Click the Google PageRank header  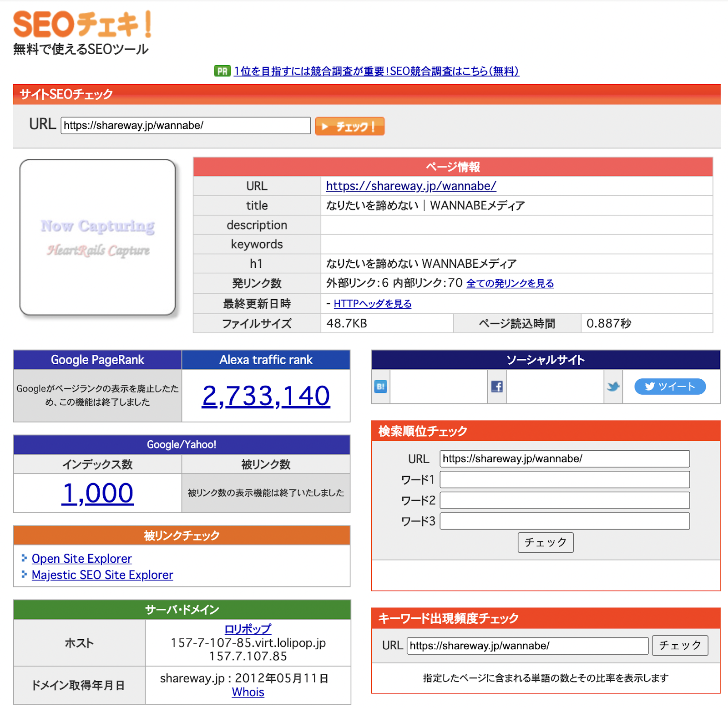[97, 360]
